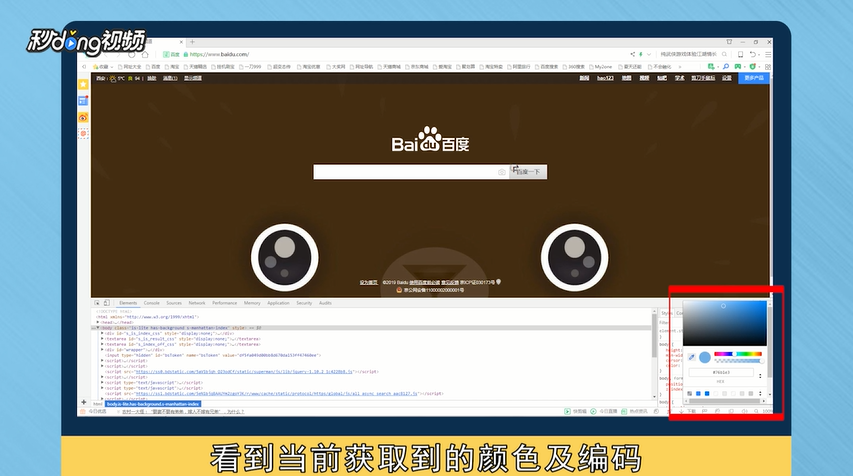853x476 pixels.
Task: Click the camera image search icon
Action: click(502, 172)
